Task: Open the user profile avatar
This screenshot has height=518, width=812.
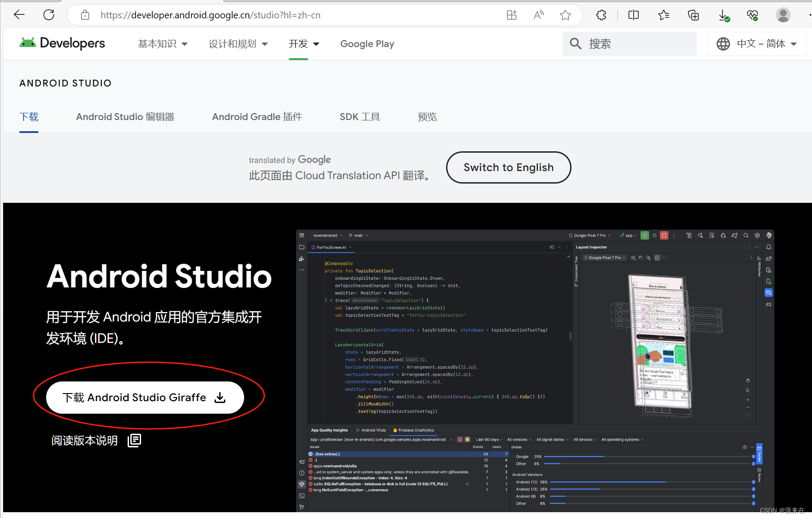Action: click(783, 15)
